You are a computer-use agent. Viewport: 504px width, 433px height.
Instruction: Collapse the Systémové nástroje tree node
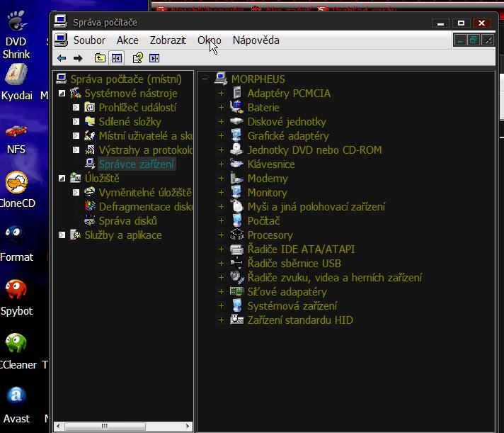(62, 94)
